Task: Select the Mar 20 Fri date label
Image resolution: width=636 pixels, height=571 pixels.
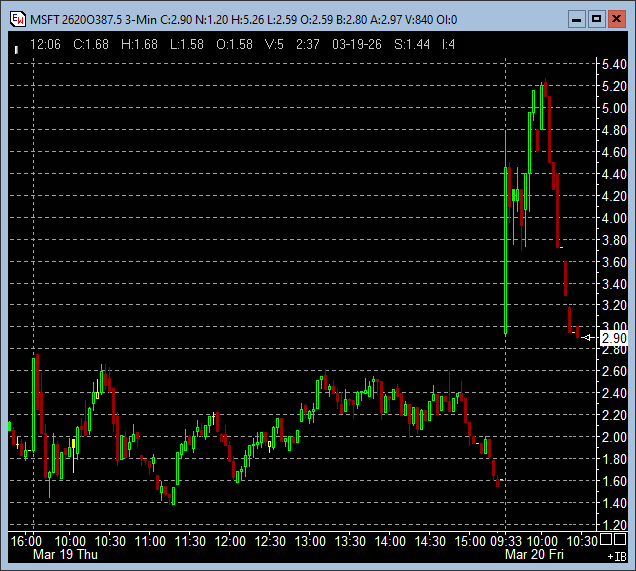Action: (534, 553)
